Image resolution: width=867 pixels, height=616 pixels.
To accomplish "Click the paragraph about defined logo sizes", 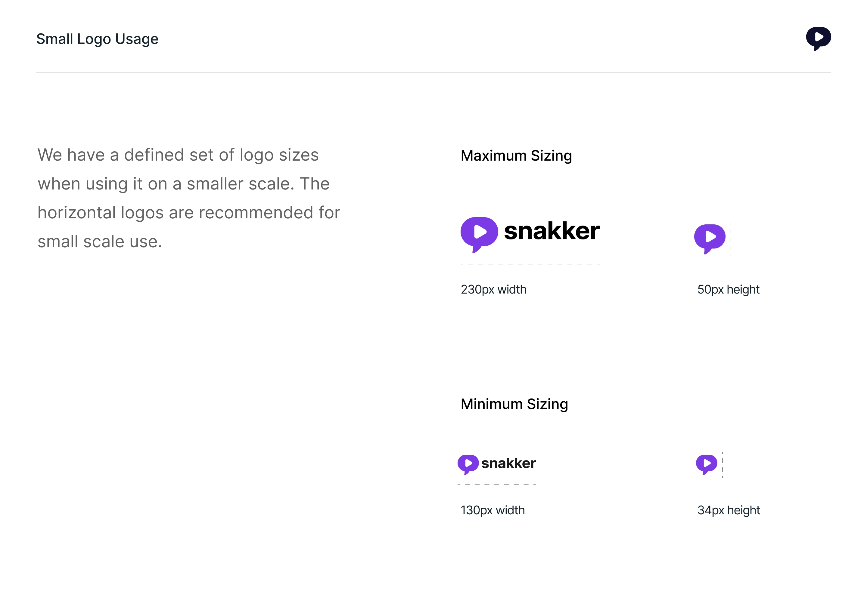I will 189,198.
